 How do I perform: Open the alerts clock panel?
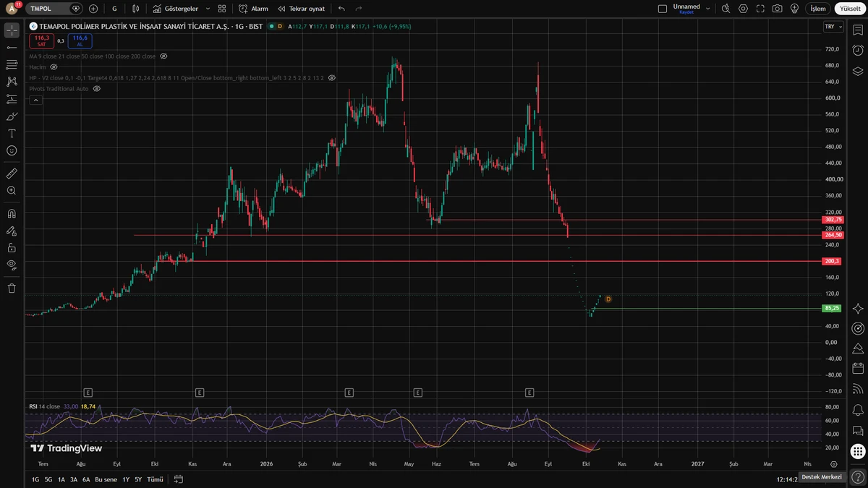(x=858, y=50)
